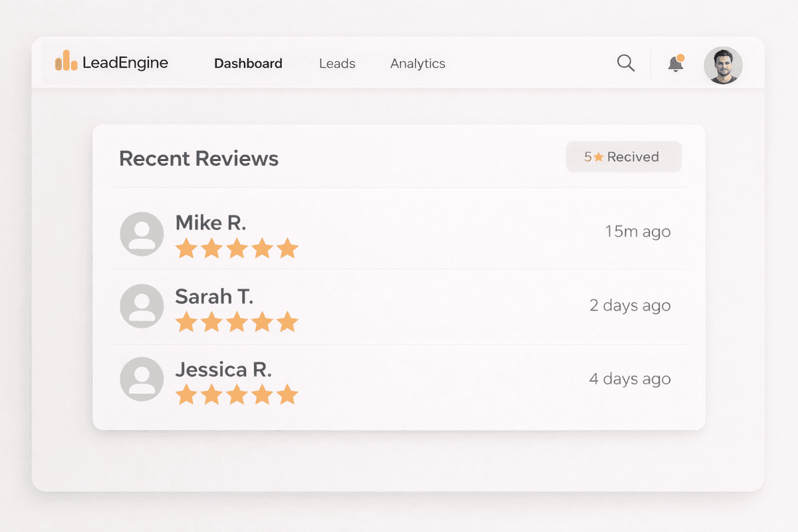The height and width of the screenshot is (532, 798).
Task: Click the star inside the Recived badge
Action: 597,156
